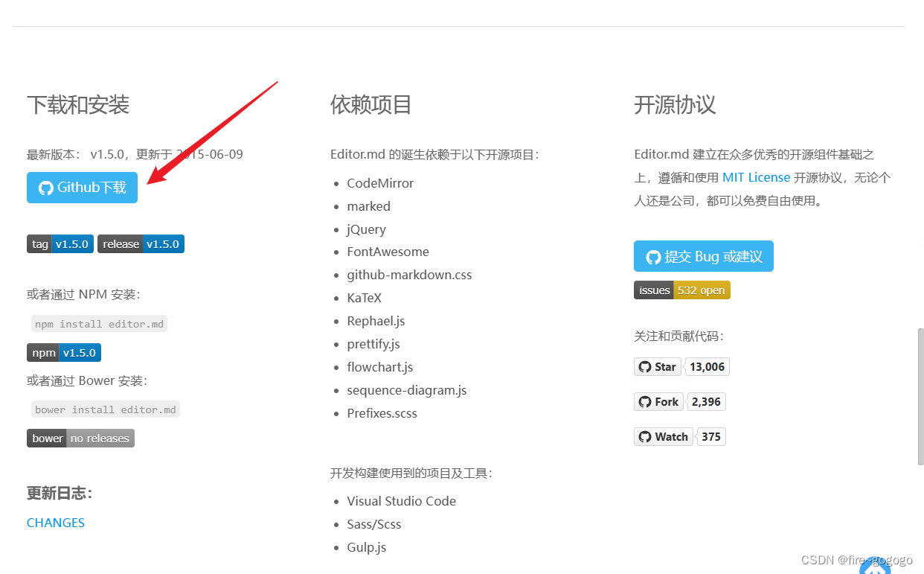Click the bower install editor.md code snippet
This screenshot has width=924, height=574.
[106, 409]
